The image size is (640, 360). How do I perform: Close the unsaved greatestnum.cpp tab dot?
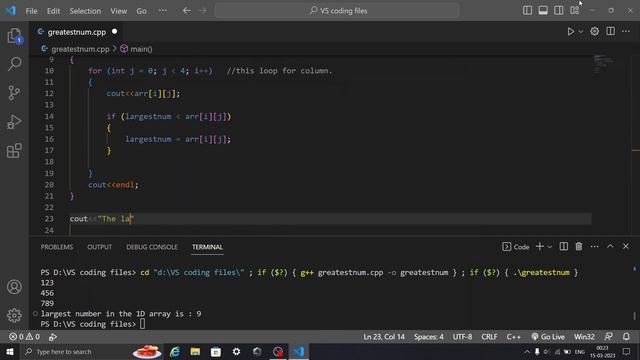coord(114,31)
